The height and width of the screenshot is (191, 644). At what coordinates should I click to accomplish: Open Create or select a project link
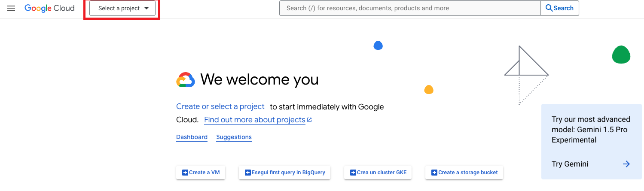point(220,106)
